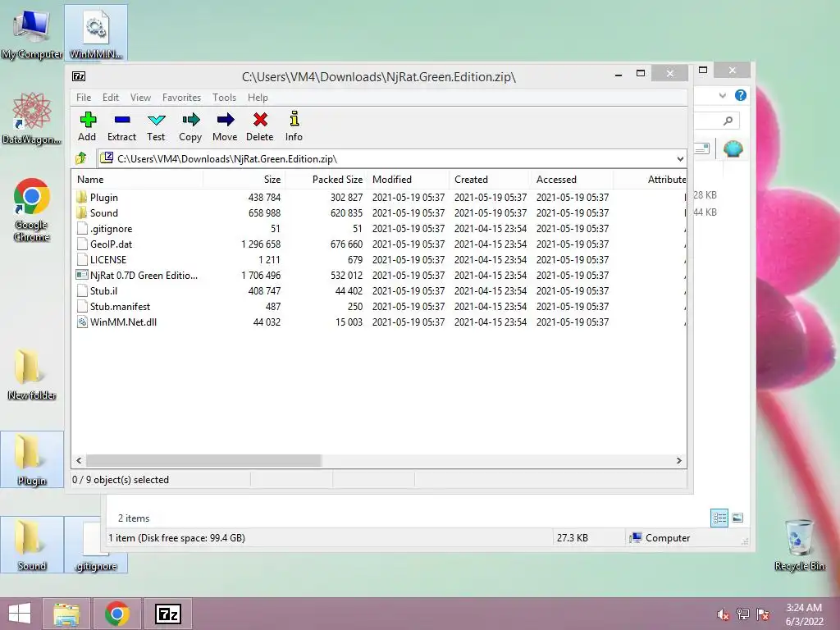Click the Move toolbar button

[225, 127]
